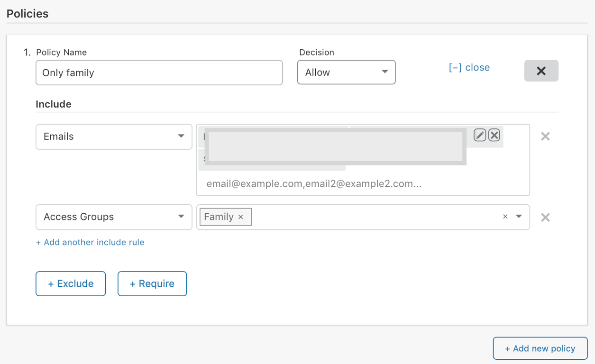Remove the Family tag from Access Groups

coord(241,217)
